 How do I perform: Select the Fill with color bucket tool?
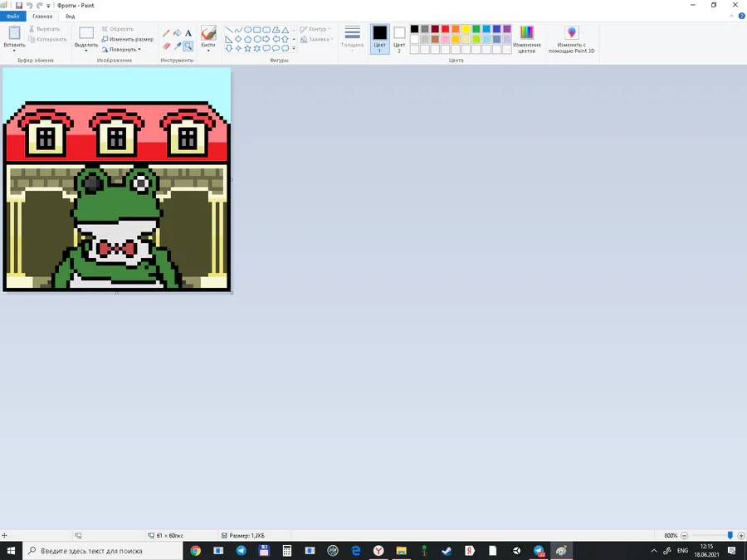(x=178, y=33)
